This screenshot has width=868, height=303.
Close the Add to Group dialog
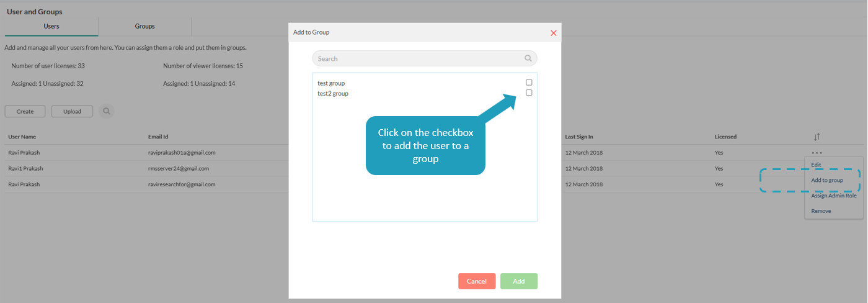554,33
